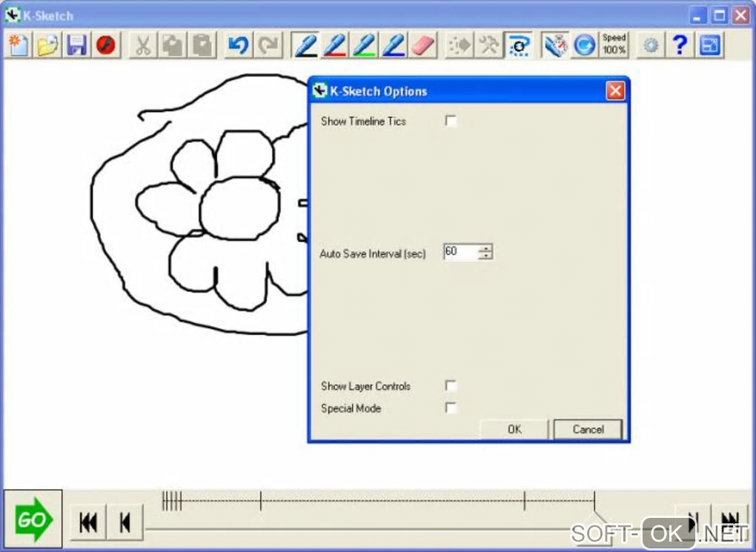Click the motion arrow toolbar icon
756x552 pixels.
[459, 45]
